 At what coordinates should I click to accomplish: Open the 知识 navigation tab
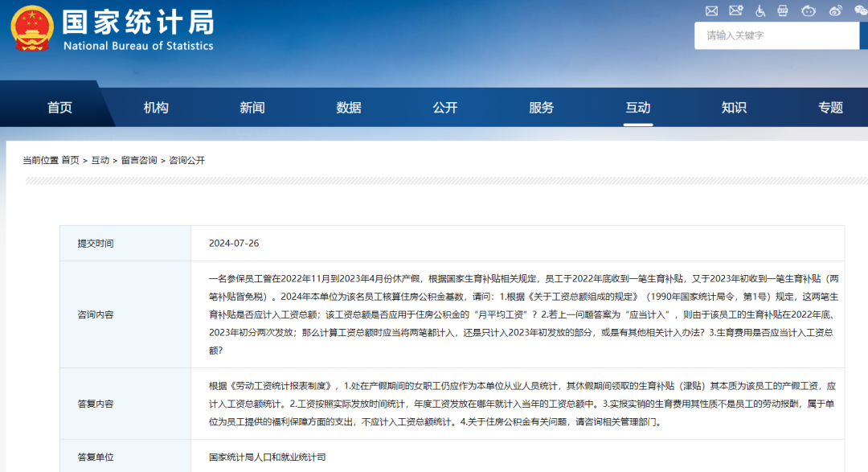click(734, 105)
